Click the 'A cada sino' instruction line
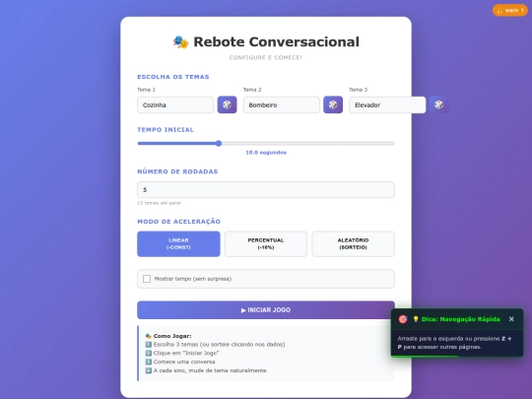Screen dimensions: 532x399 [206, 370]
